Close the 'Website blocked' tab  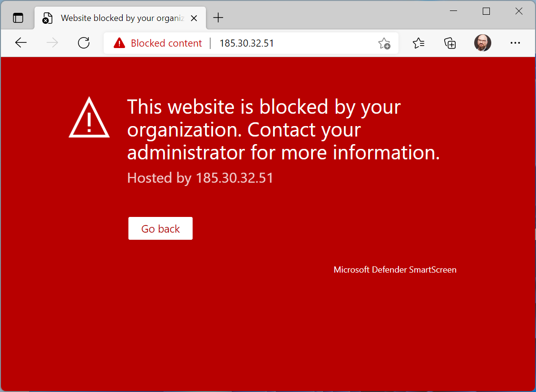(194, 18)
